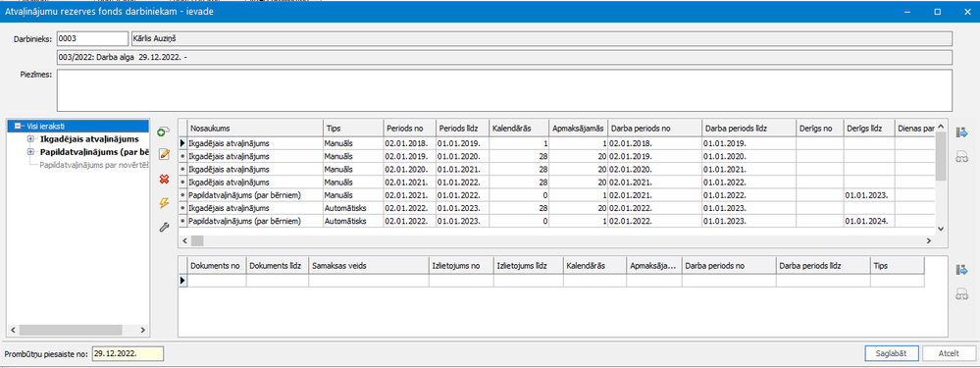980x368 pixels.
Task: Click the Atcelt button
Action: [x=949, y=353]
